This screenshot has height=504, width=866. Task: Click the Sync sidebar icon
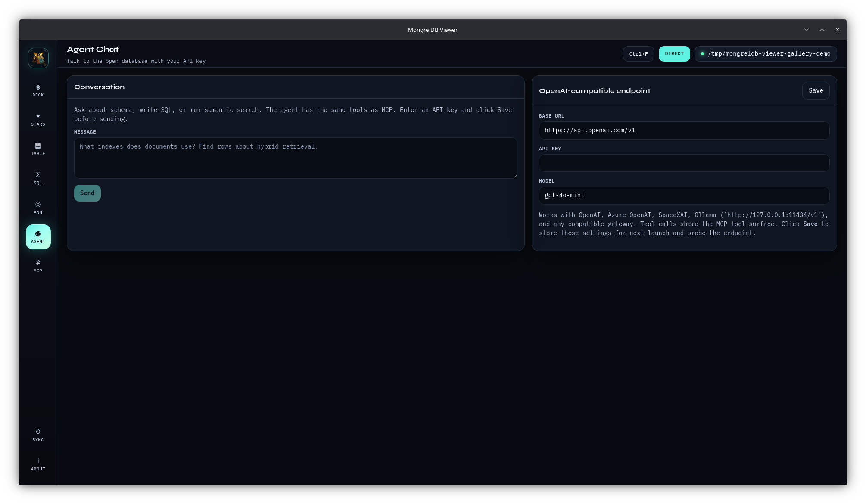38,435
